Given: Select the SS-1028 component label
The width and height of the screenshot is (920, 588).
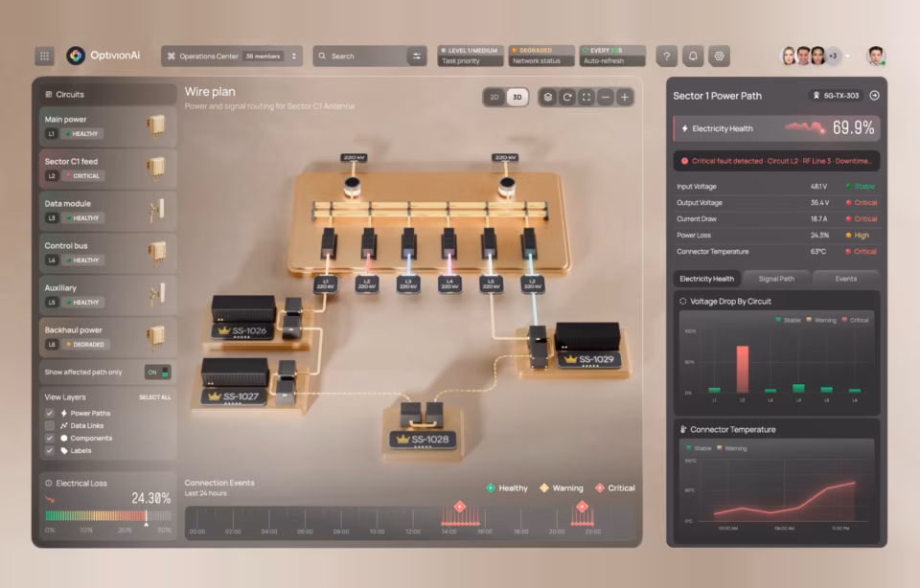Looking at the screenshot, I should pyautogui.click(x=423, y=440).
